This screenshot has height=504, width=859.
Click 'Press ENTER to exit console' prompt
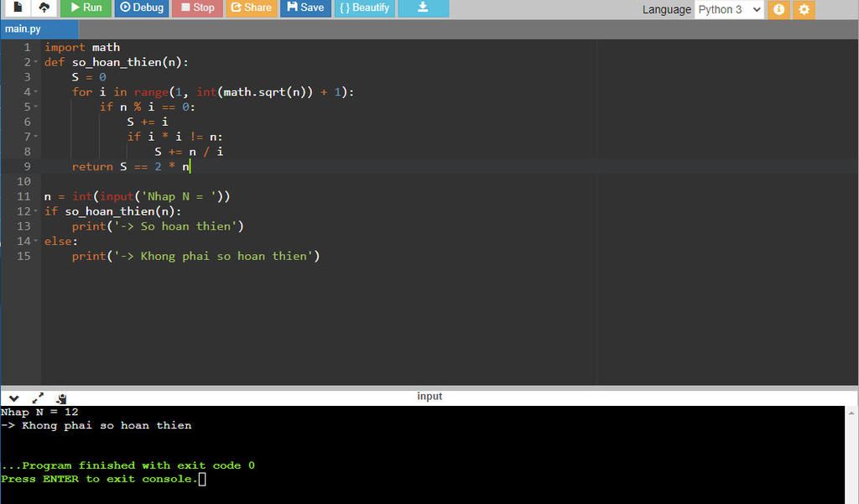99,479
